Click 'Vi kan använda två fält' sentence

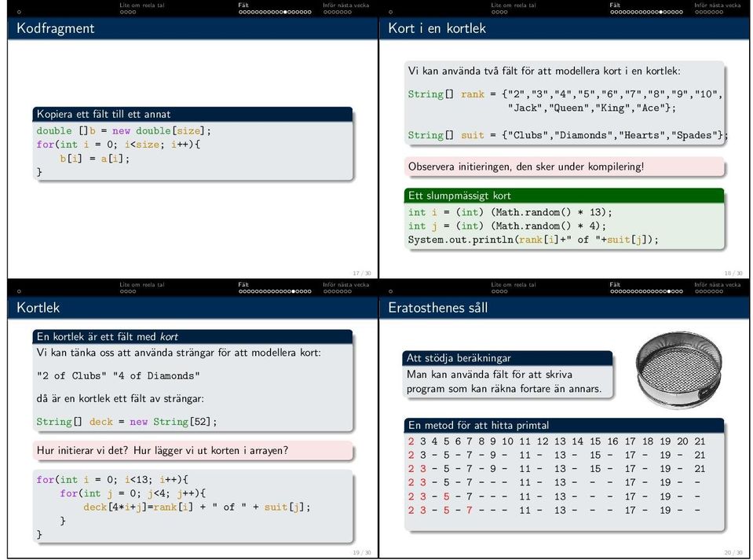544,71
